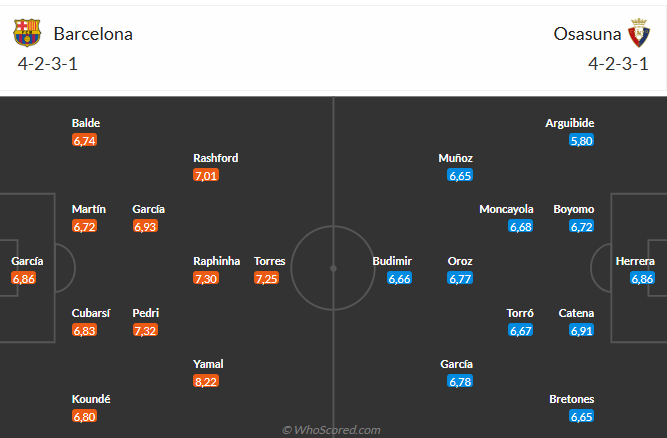This screenshot has height=438, width=667.
Task: Click the Osasuna club crest icon
Action: 639,33
